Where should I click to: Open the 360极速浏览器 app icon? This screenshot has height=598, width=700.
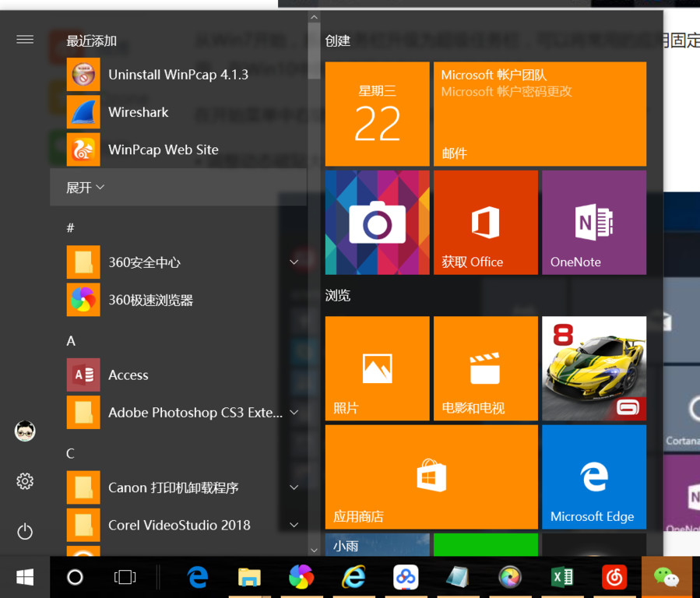pos(83,300)
